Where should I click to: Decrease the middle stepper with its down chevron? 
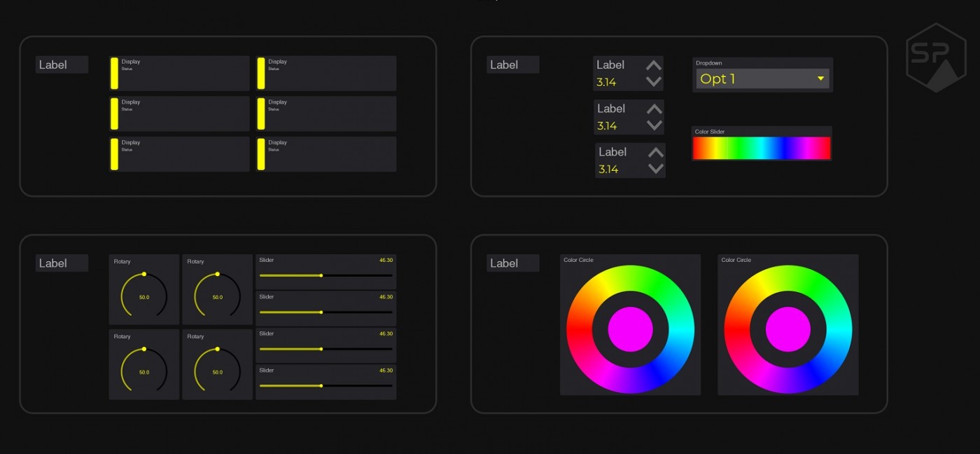(x=654, y=125)
